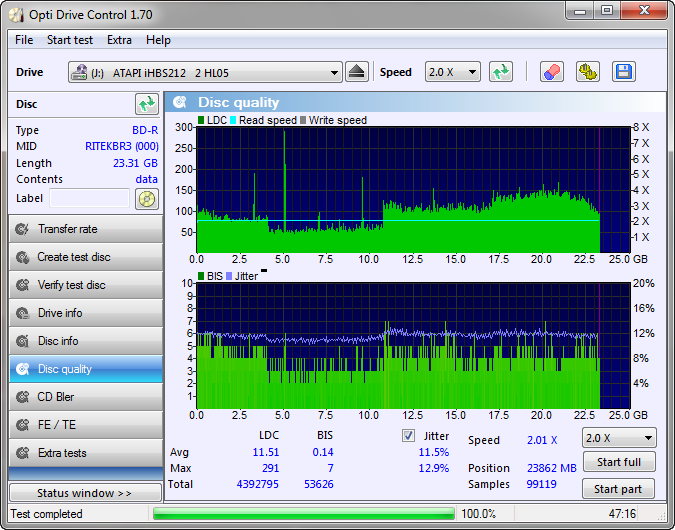Click the LDC max value 291

(270, 468)
